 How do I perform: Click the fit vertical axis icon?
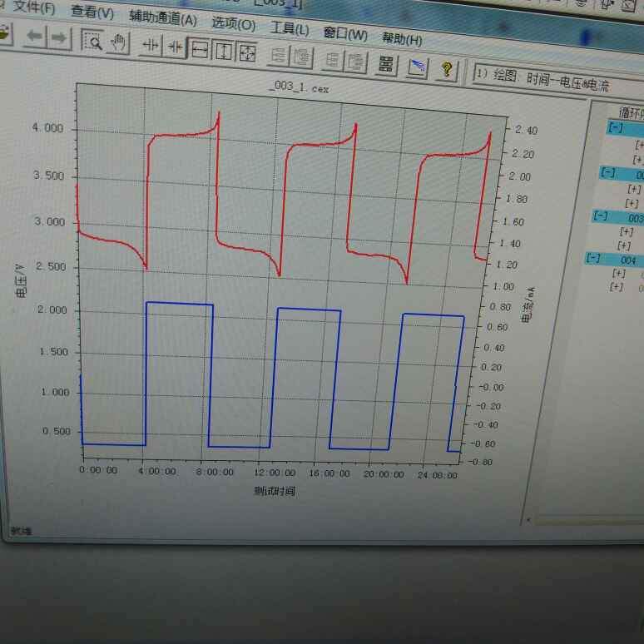click(x=224, y=52)
